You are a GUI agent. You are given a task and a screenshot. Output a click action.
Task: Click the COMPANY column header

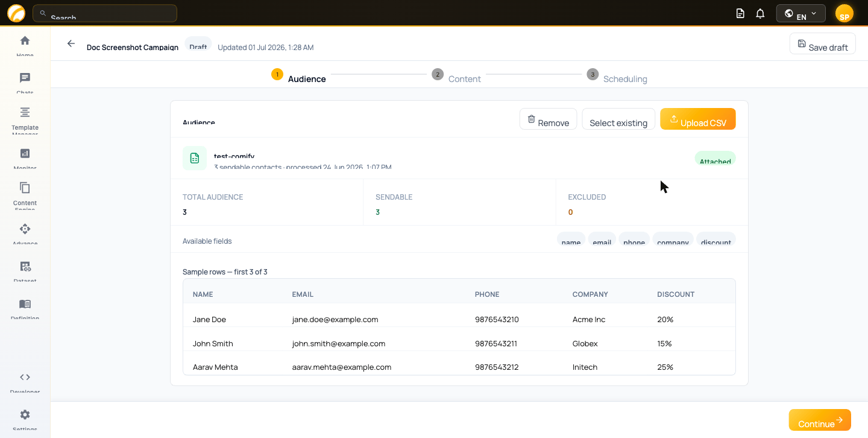coord(590,294)
